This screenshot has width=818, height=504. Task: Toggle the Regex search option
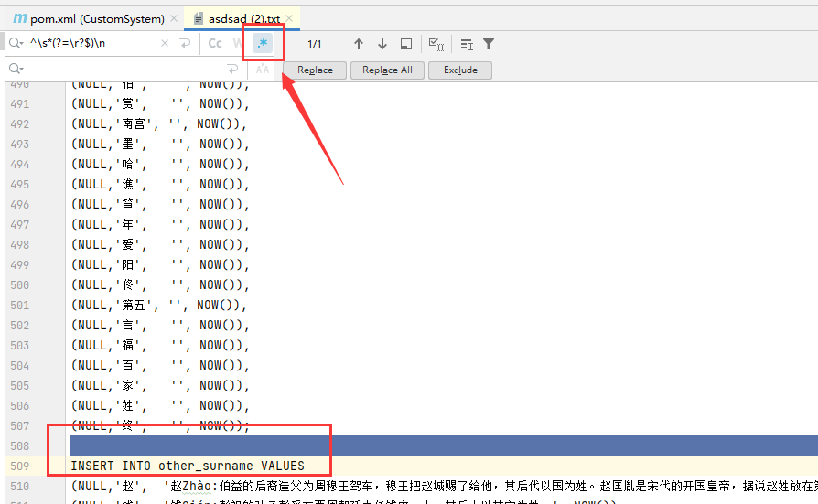[x=263, y=43]
